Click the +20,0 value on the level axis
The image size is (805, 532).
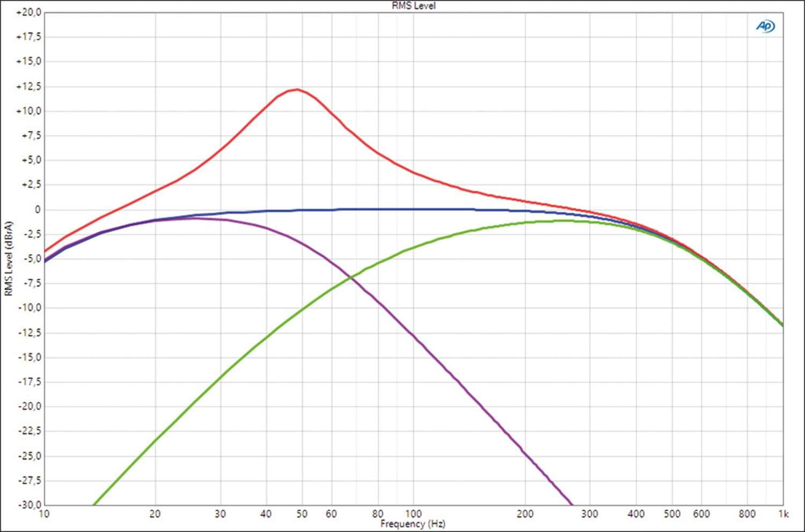(x=28, y=12)
